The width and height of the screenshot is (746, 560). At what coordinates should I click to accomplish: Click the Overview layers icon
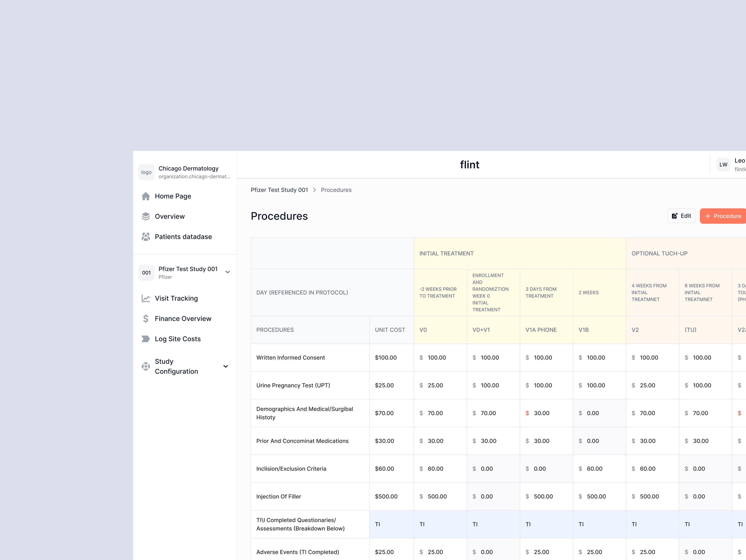point(146,217)
